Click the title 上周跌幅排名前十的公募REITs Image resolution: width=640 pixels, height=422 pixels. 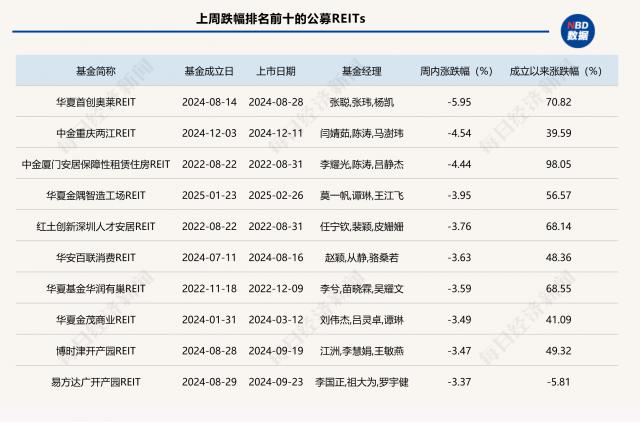[x=281, y=19]
